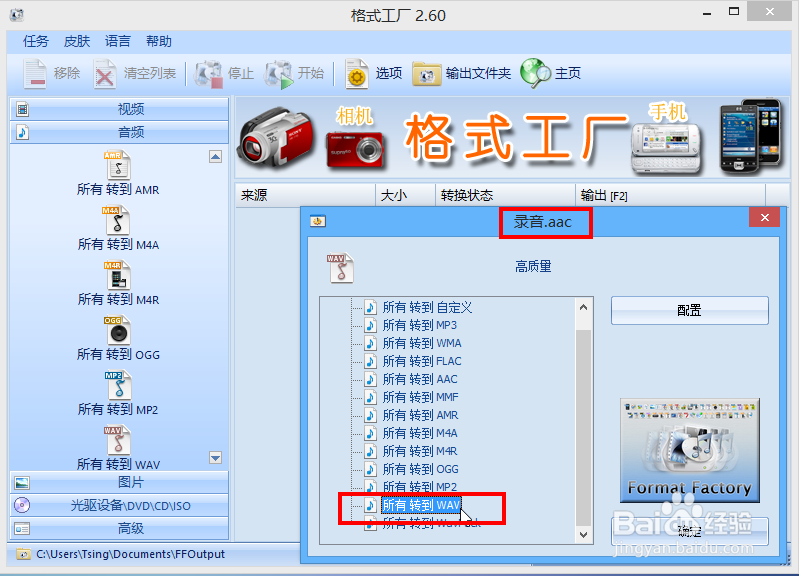
Task: Open the 主页 homepage globe icon
Action: click(535, 73)
